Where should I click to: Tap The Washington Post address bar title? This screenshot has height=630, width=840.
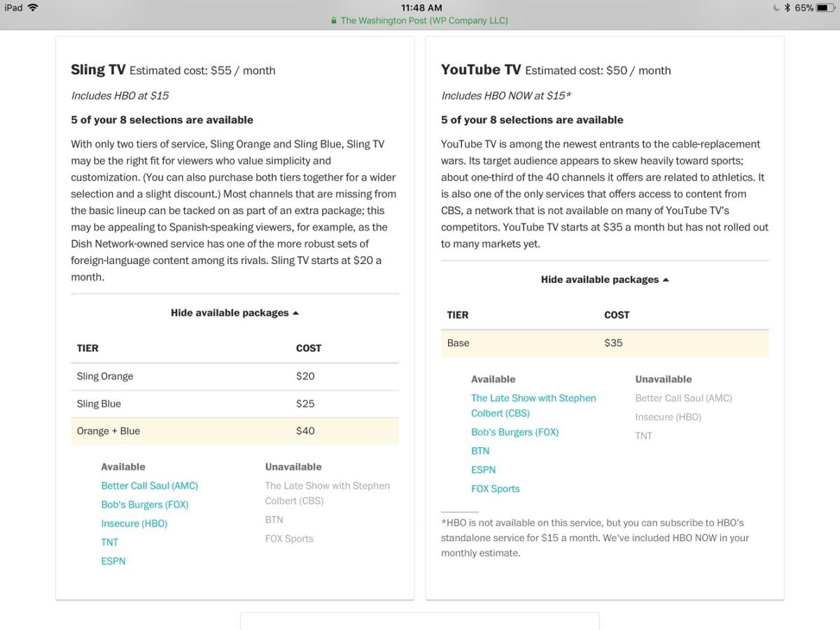pyautogui.click(x=424, y=20)
